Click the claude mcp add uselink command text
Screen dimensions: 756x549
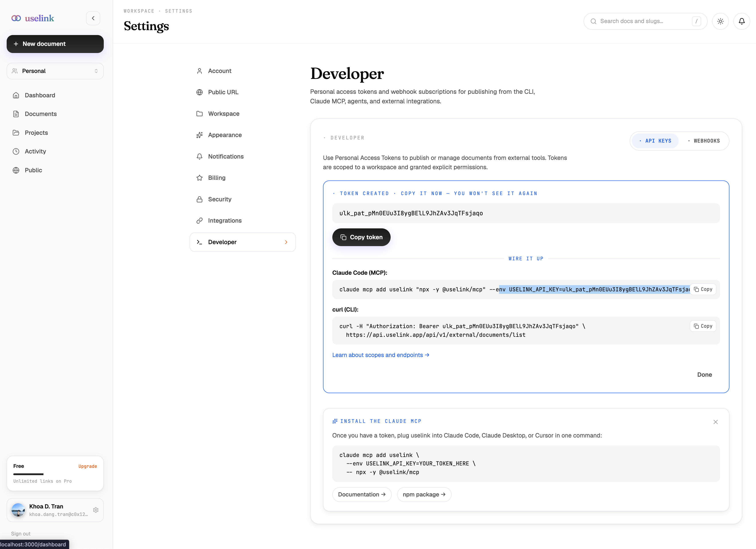pyautogui.click(x=514, y=290)
